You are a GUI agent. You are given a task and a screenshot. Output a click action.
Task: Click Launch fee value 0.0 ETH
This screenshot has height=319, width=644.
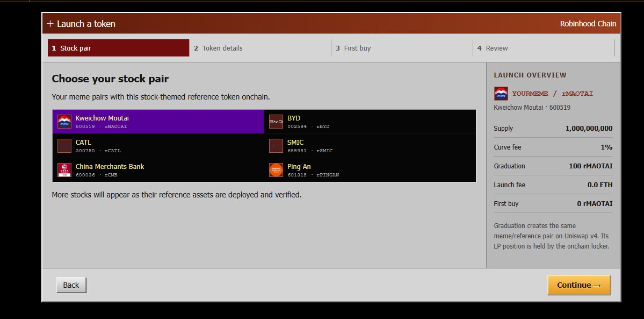600,185
